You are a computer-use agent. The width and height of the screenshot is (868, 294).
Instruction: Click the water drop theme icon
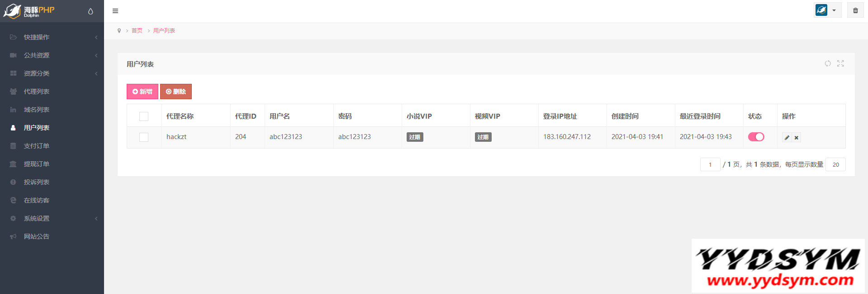[x=90, y=11]
